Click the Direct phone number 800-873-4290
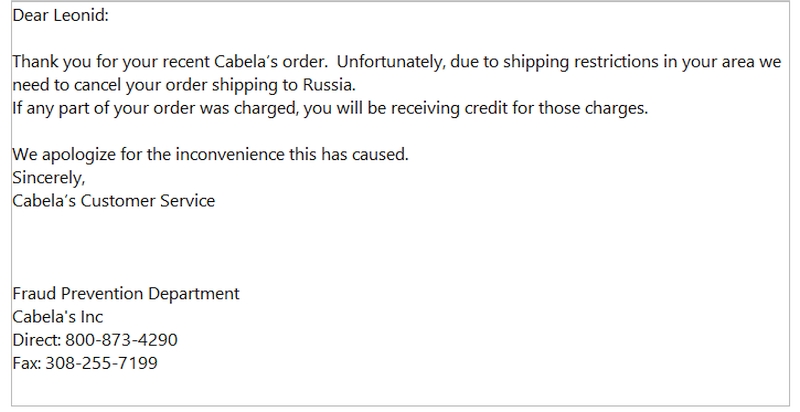The image size is (800, 412). (121, 340)
